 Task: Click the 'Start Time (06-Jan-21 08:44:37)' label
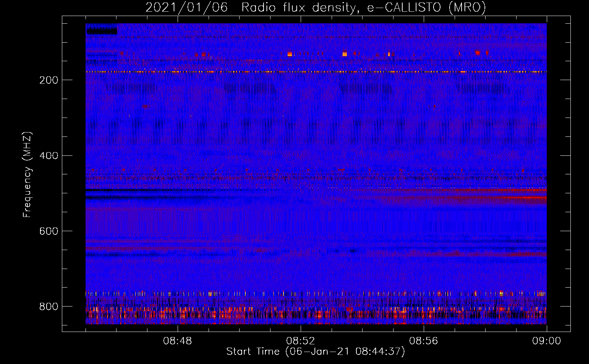[x=316, y=352]
